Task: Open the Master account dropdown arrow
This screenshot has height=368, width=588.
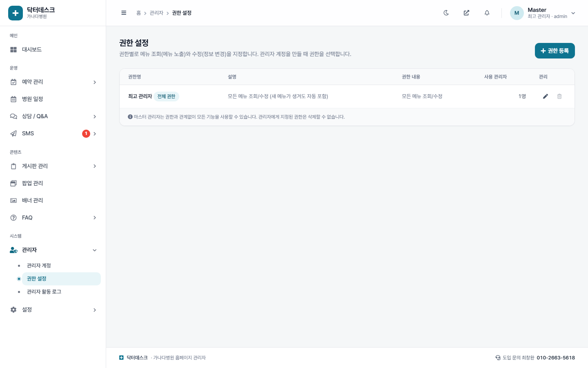Action: pyautogui.click(x=573, y=13)
